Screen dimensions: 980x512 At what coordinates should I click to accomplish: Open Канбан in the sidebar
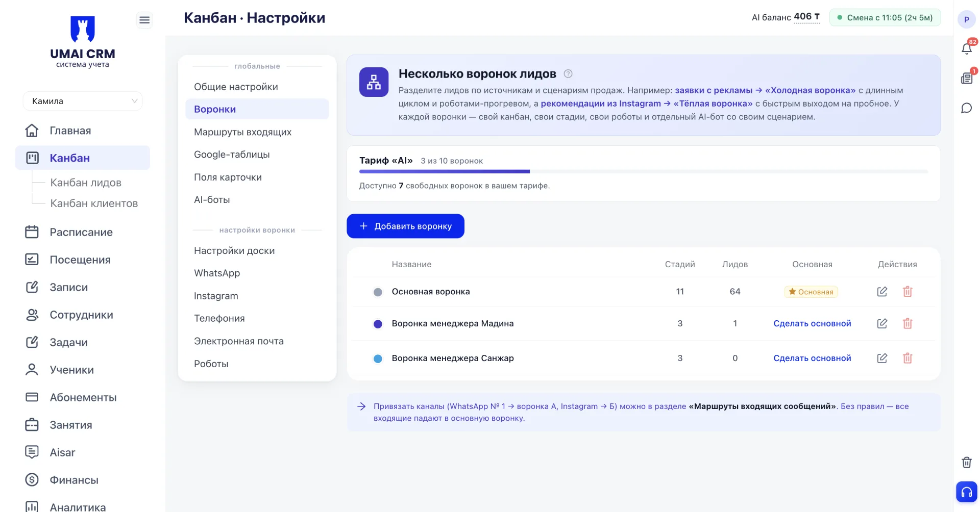[x=83, y=158]
